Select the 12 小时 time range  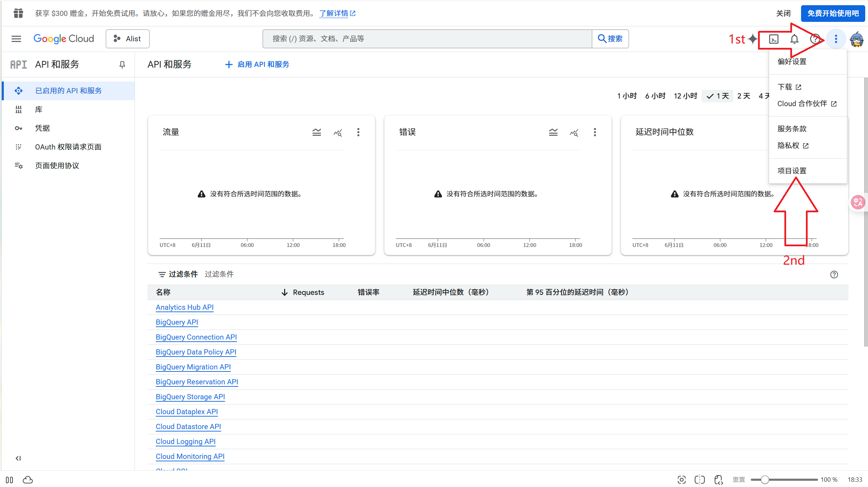click(685, 96)
